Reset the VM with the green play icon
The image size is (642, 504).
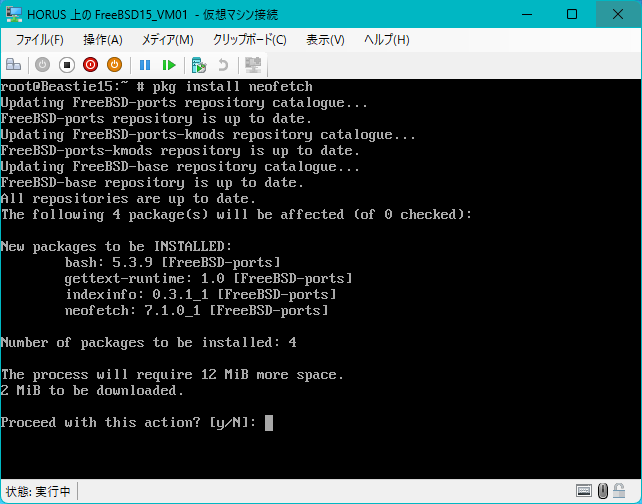(168, 65)
